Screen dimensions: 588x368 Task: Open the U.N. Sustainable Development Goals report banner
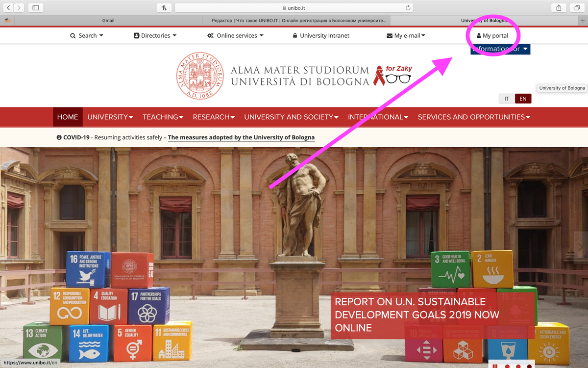coord(433,315)
